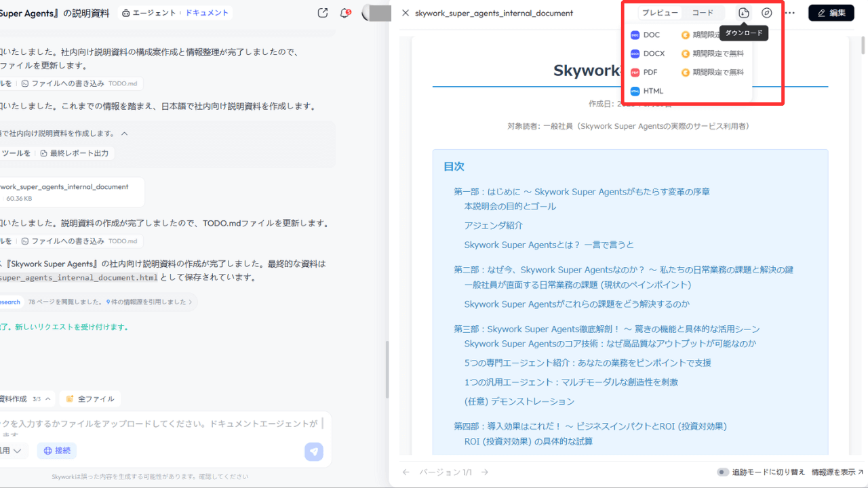Jump to 第四部:導入効果はこれだ! section
Viewport: 868px width, 488px height.
tap(590, 426)
